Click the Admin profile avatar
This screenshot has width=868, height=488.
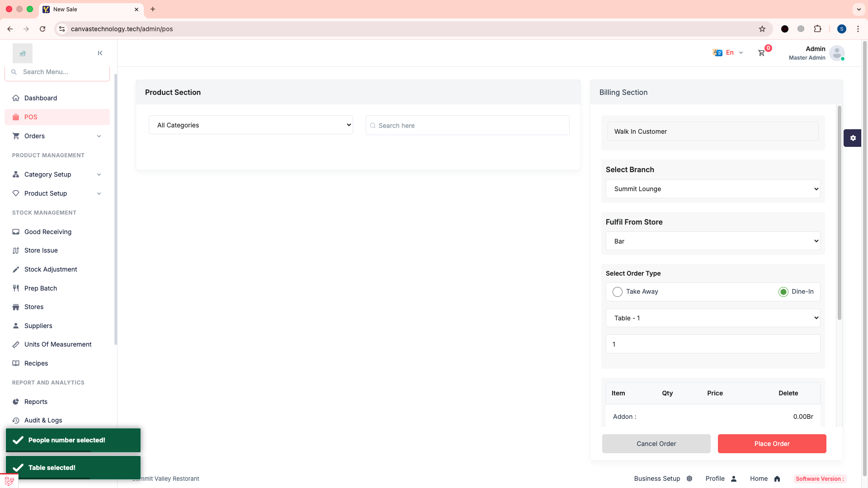(x=837, y=53)
